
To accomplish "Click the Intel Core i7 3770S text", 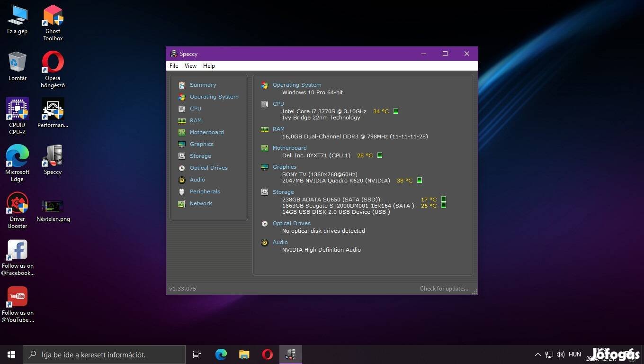I will [x=324, y=111].
